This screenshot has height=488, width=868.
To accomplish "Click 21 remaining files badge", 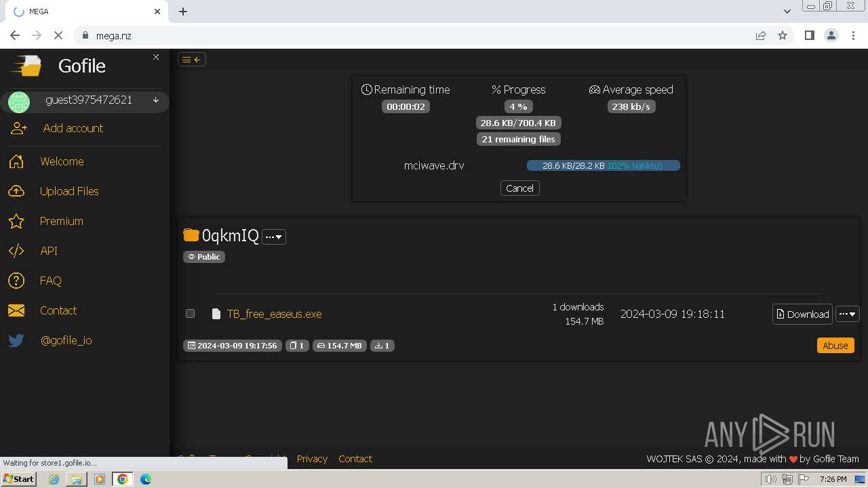I will click(519, 139).
